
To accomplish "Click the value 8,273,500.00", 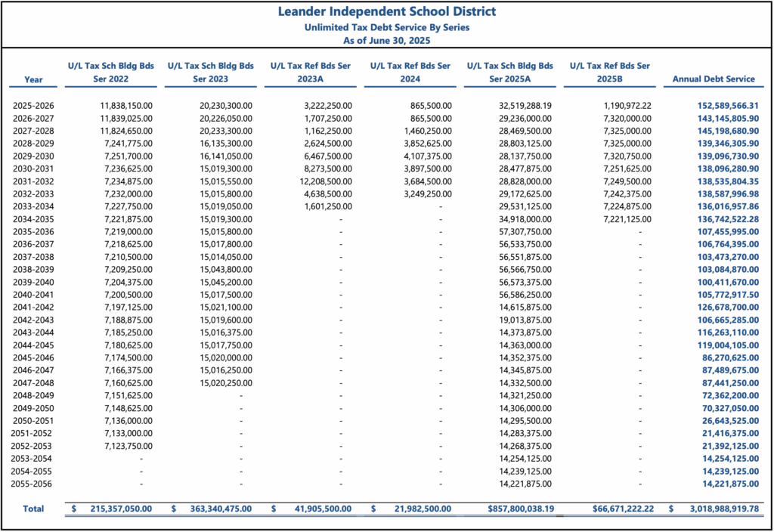I will click(328, 169).
